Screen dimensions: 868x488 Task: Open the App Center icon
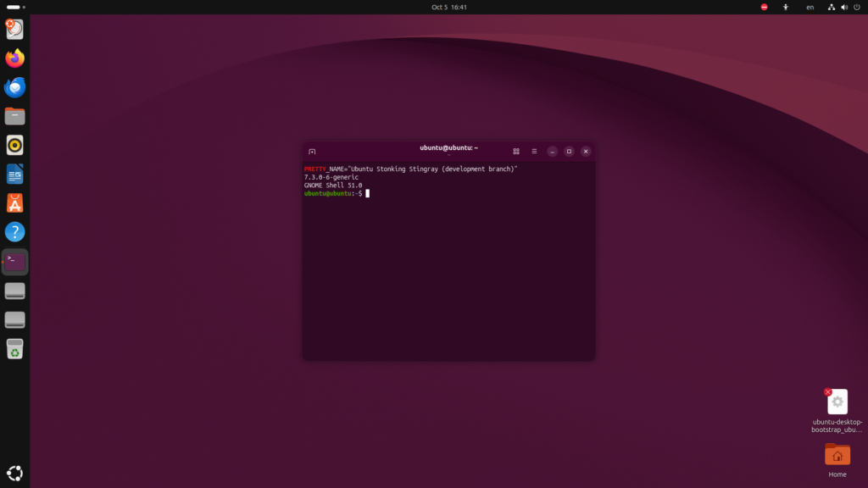(x=15, y=203)
